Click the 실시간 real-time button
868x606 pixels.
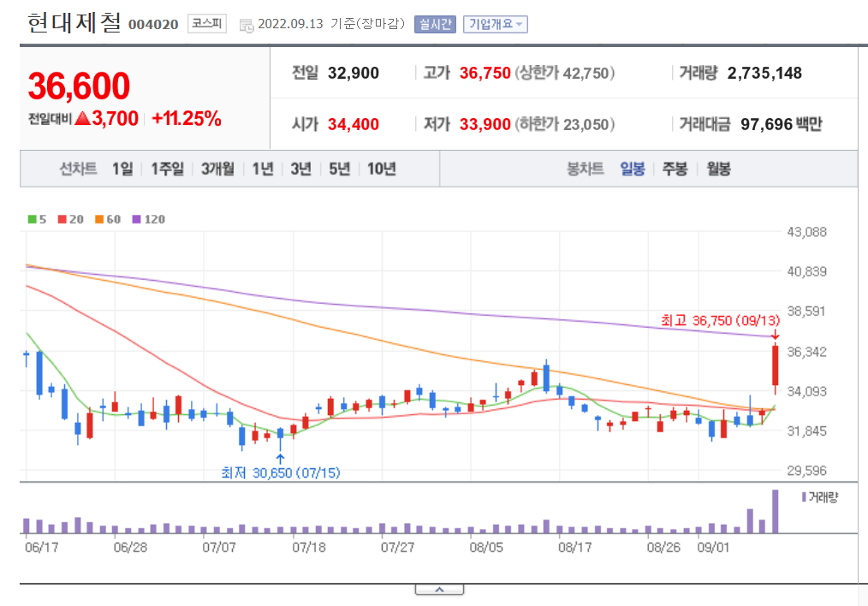435,24
